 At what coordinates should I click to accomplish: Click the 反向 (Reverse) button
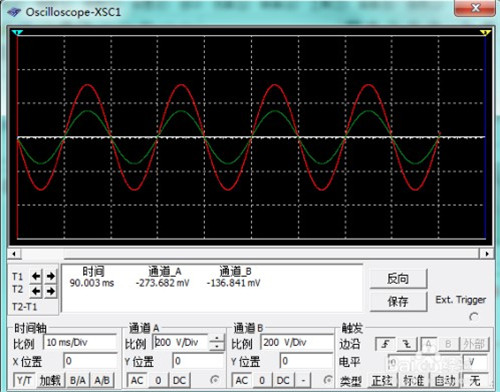[x=398, y=279]
